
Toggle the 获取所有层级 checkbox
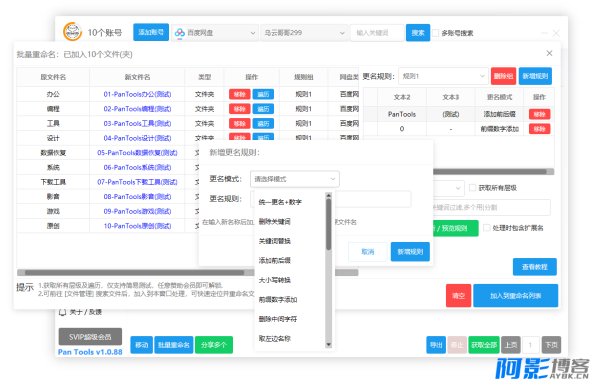(472, 187)
